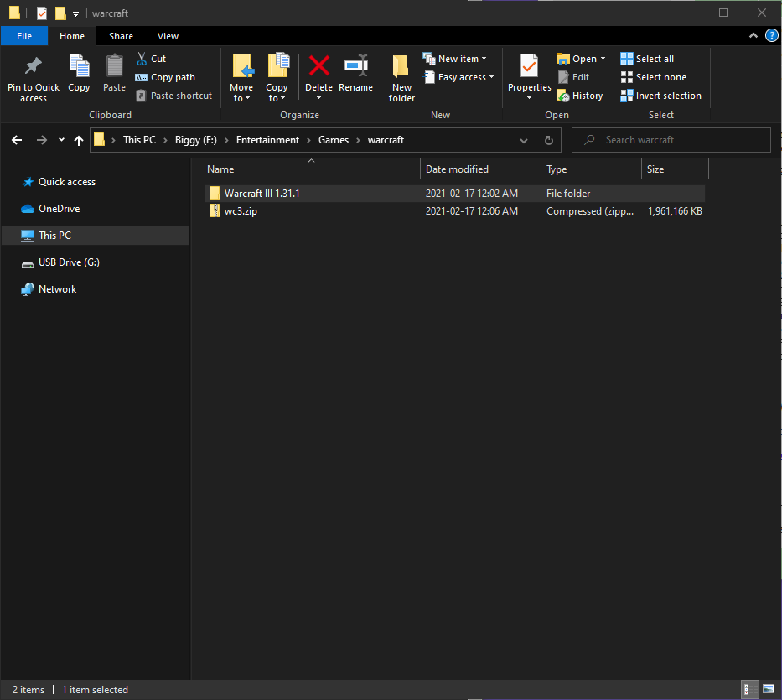Sort by Name column header
782x700 pixels.
tap(312, 169)
